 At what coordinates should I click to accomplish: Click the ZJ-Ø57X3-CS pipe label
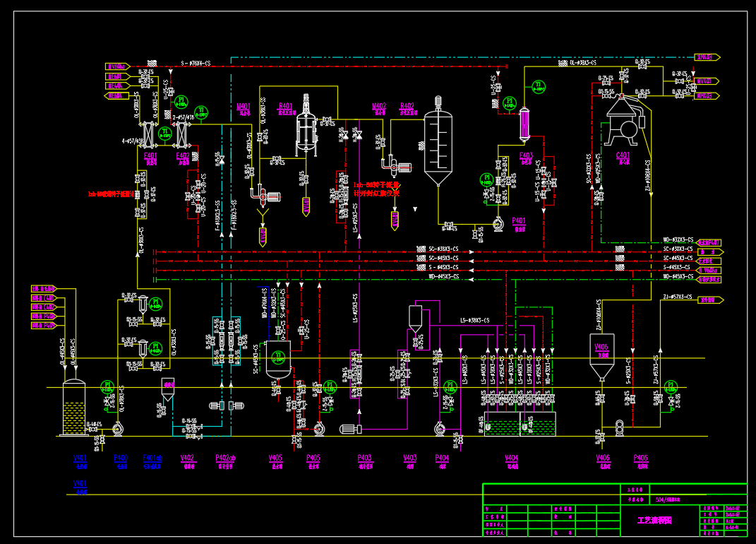pyautogui.click(x=678, y=297)
